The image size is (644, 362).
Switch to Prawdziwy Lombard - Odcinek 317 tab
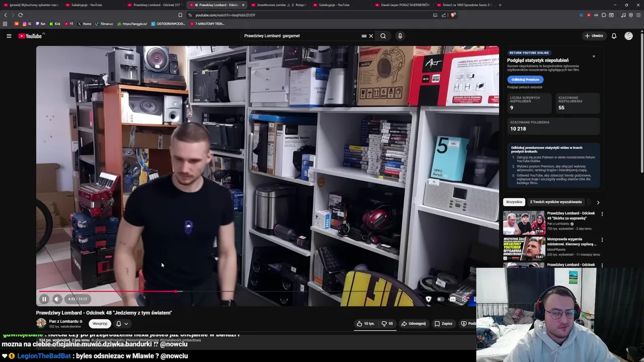click(x=156, y=5)
